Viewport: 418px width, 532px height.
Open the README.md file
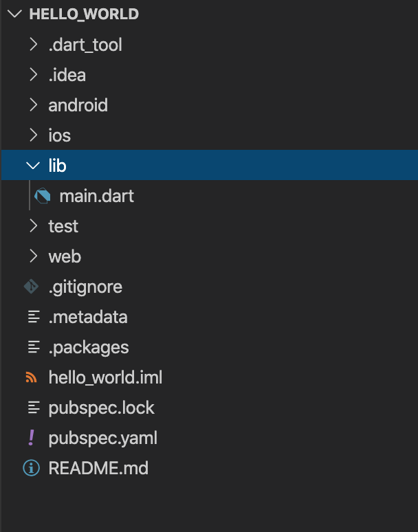click(x=98, y=468)
